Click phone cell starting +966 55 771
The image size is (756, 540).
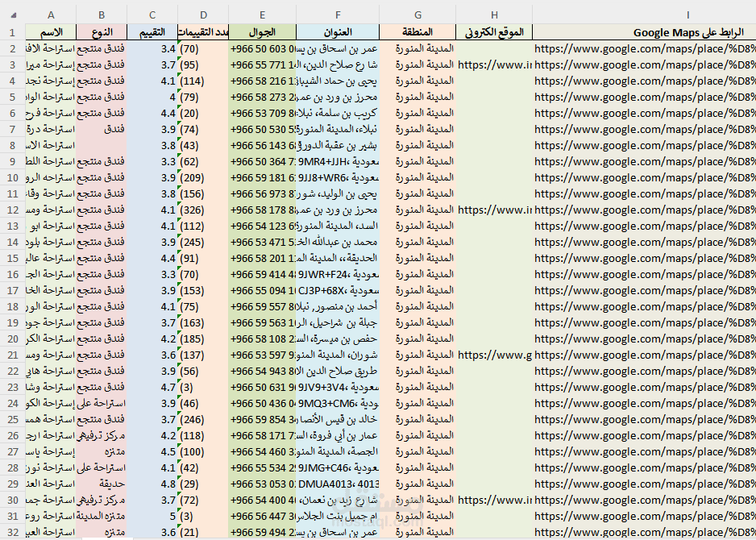[262, 65]
